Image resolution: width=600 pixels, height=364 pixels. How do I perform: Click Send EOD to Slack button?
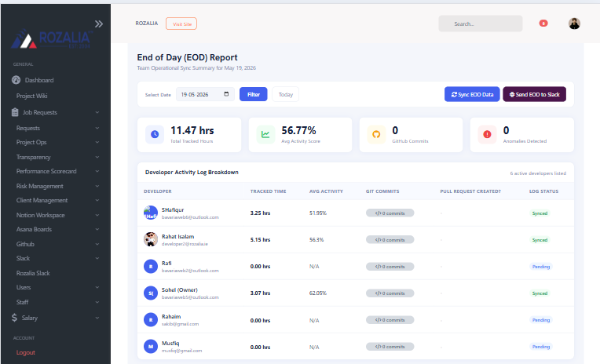point(535,94)
